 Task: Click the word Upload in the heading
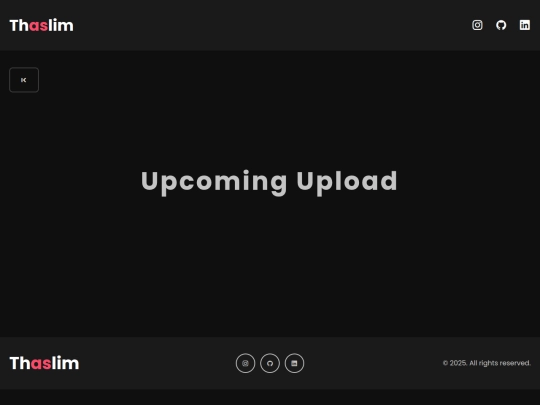pos(347,182)
